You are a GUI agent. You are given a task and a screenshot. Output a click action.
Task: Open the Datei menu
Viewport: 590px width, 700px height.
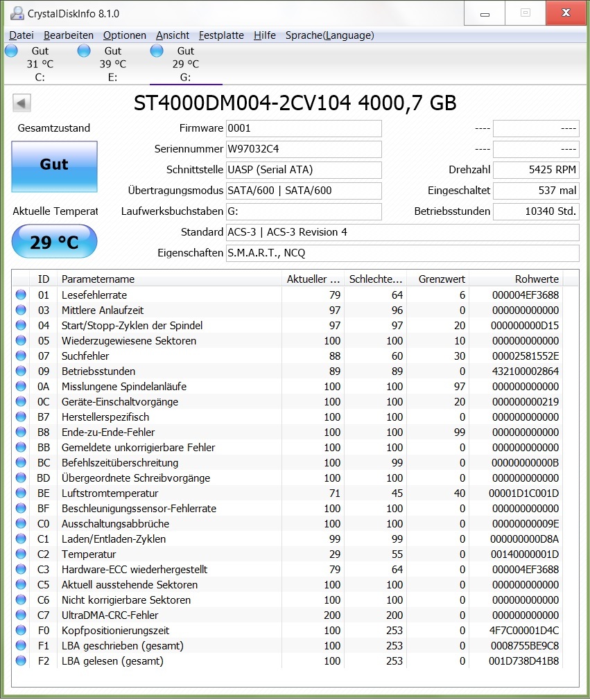click(21, 35)
